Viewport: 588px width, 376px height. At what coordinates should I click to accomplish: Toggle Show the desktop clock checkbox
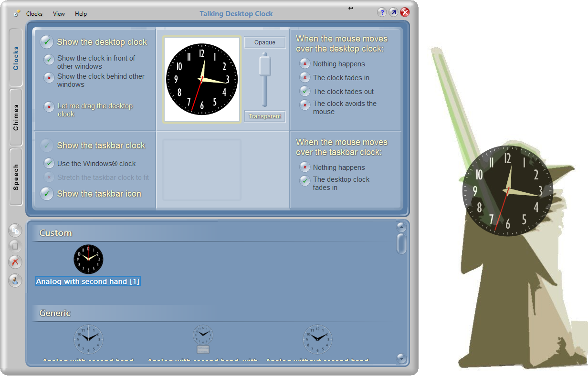tap(47, 42)
